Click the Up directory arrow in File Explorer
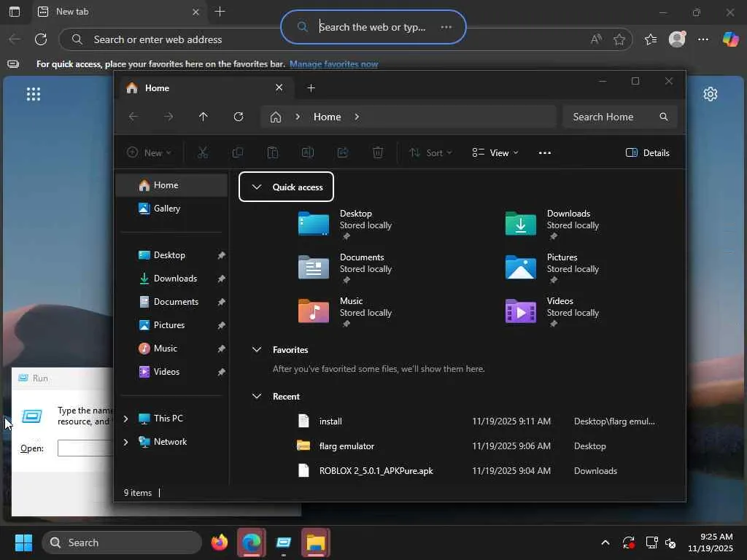 (204, 117)
